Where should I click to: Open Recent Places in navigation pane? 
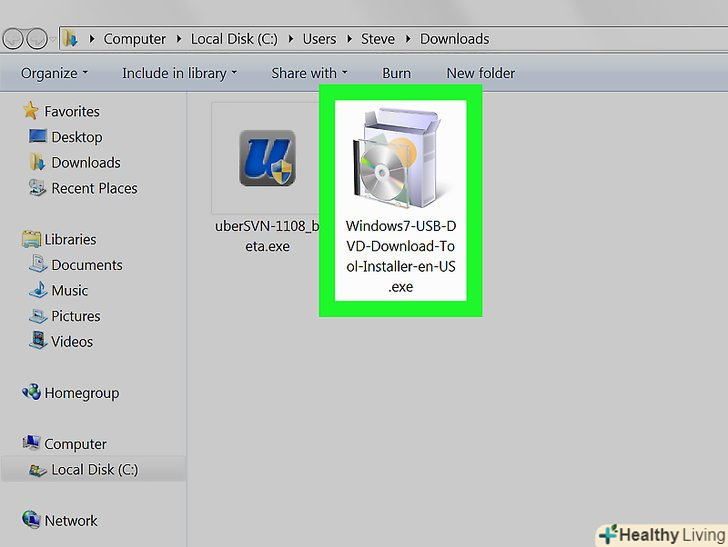pos(94,188)
